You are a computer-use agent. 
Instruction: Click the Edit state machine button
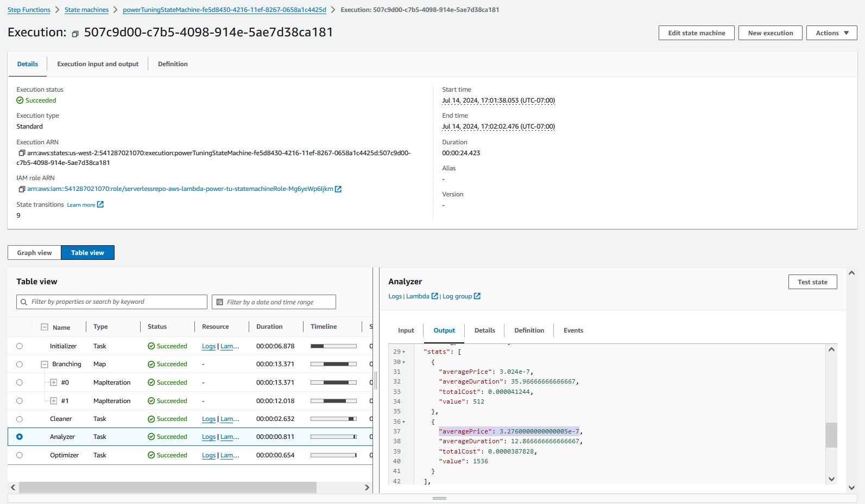[696, 33]
